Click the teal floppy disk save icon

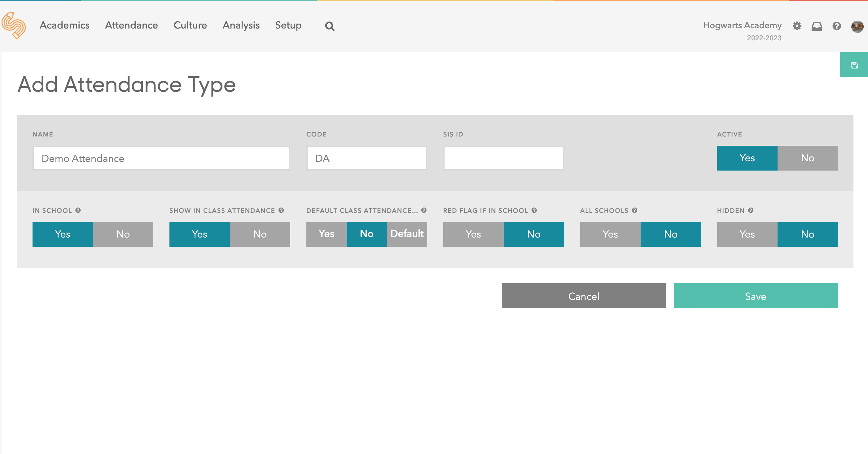[x=854, y=65]
